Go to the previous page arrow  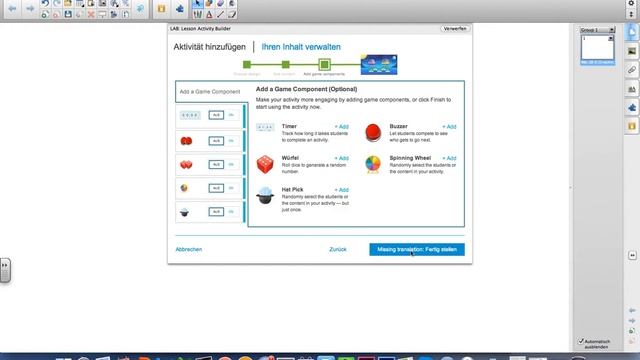(12, 8)
